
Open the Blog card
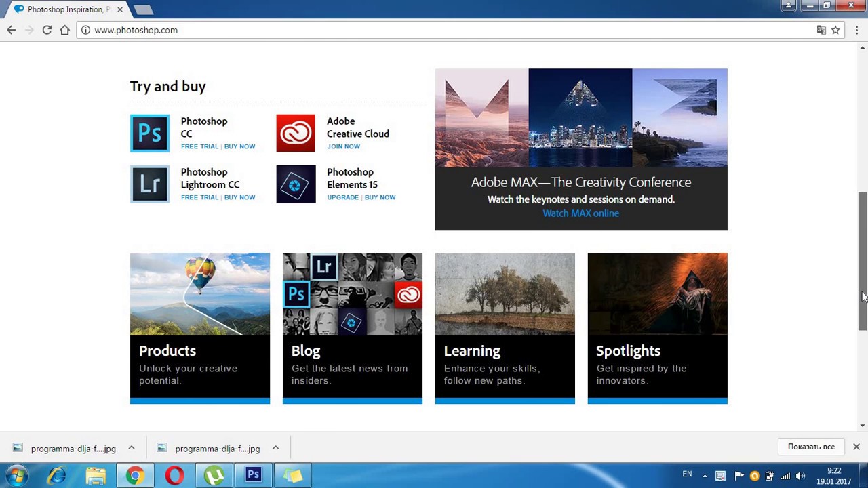pyautogui.click(x=353, y=328)
